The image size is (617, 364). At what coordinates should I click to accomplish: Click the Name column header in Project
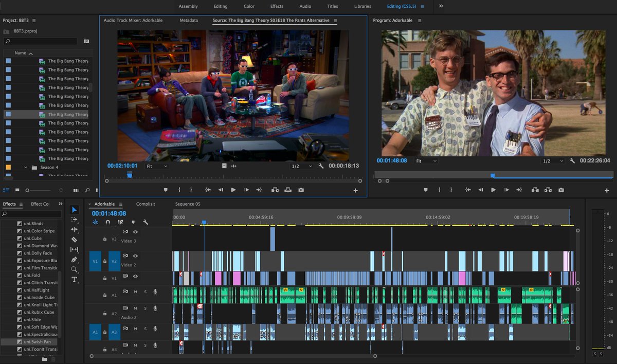tap(20, 53)
